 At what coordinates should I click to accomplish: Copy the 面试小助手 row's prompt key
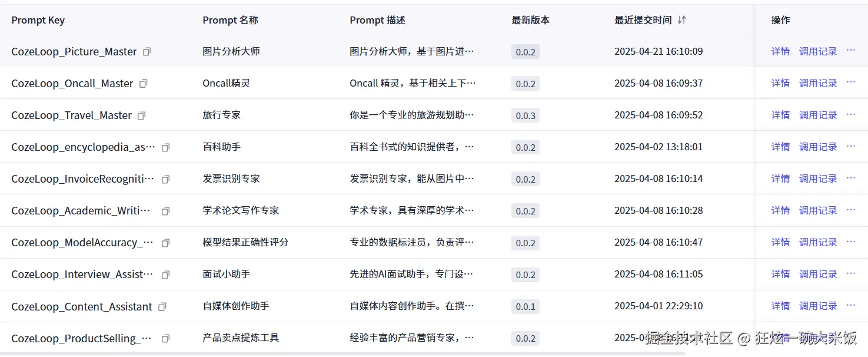[166, 275]
